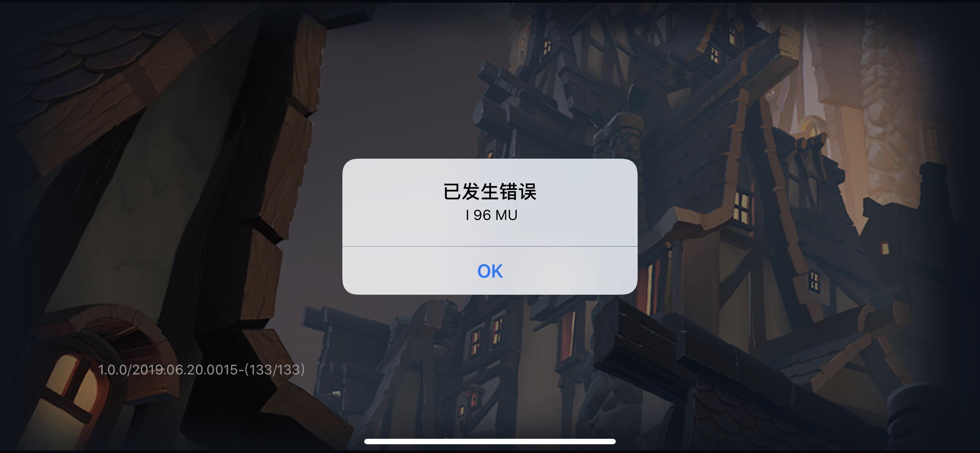Screen dimensions: 980x453
Task: Tap OK to dismiss the error alert
Action: pos(490,271)
